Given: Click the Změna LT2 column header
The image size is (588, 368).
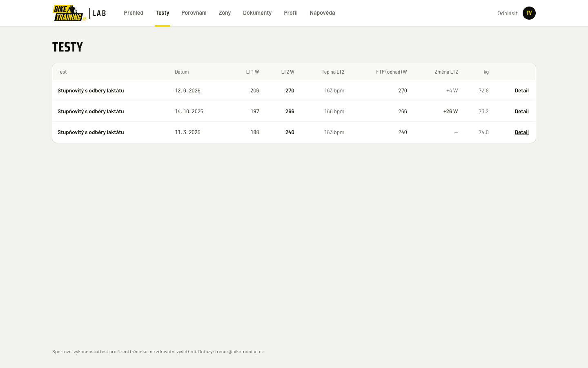Looking at the screenshot, I should 446,72.
